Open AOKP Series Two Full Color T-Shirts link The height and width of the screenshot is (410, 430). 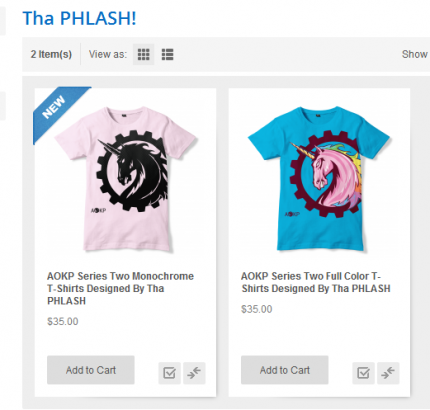click(316, 282)
